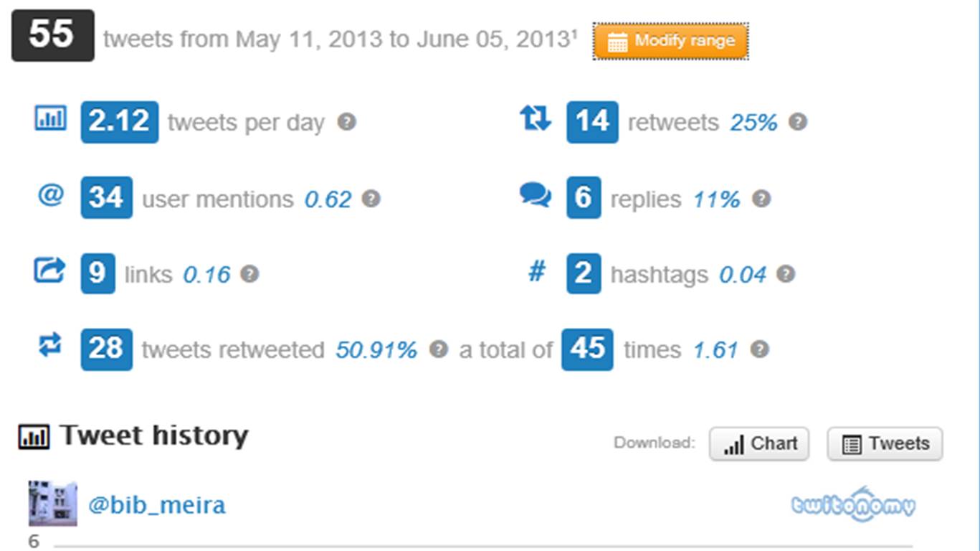
Task: Click the Modify range button
Action: (x=670, y=41)
